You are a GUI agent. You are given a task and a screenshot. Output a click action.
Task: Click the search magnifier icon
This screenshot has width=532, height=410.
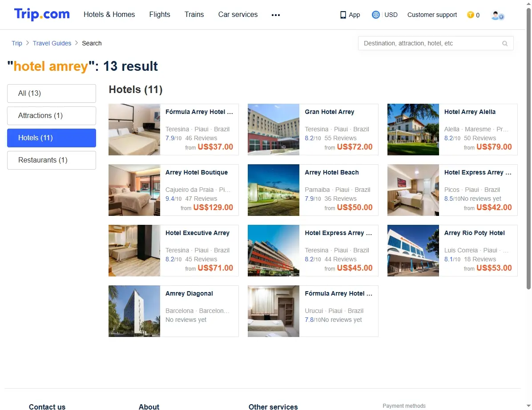pyautogui.click(x=505, y=44)
